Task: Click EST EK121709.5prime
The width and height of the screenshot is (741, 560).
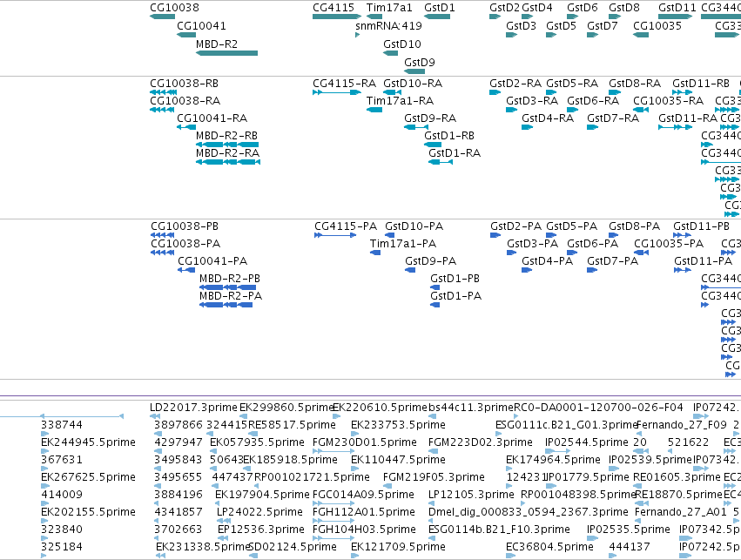Action: coord(354,557)
